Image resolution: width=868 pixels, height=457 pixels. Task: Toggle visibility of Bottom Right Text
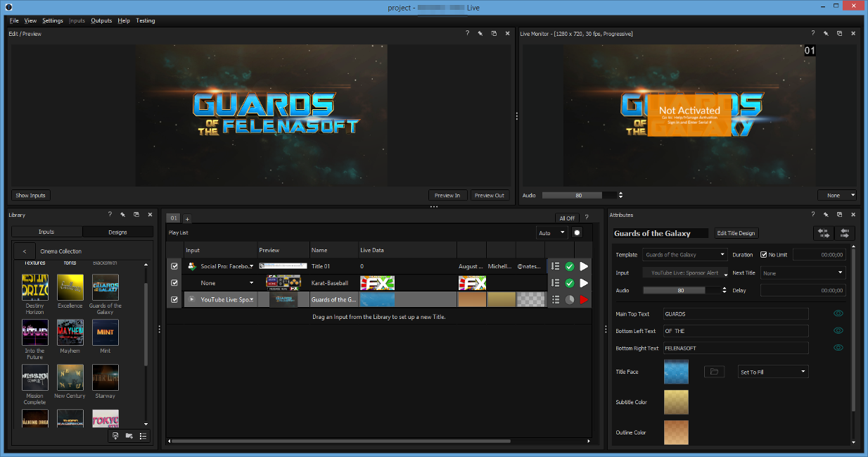point(838,348)
